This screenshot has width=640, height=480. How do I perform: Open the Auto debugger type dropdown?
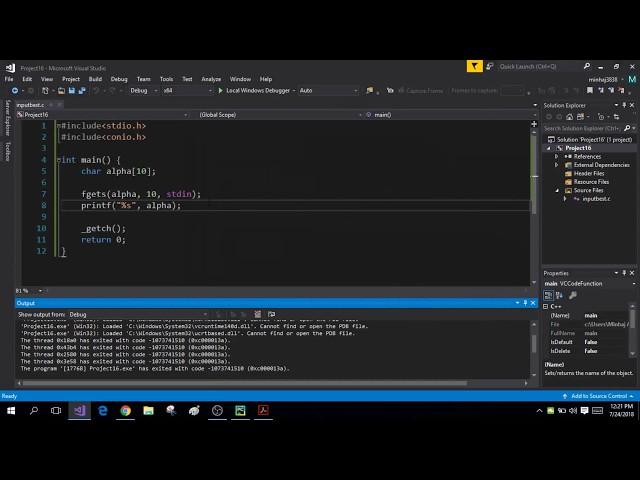click(329, 91)
